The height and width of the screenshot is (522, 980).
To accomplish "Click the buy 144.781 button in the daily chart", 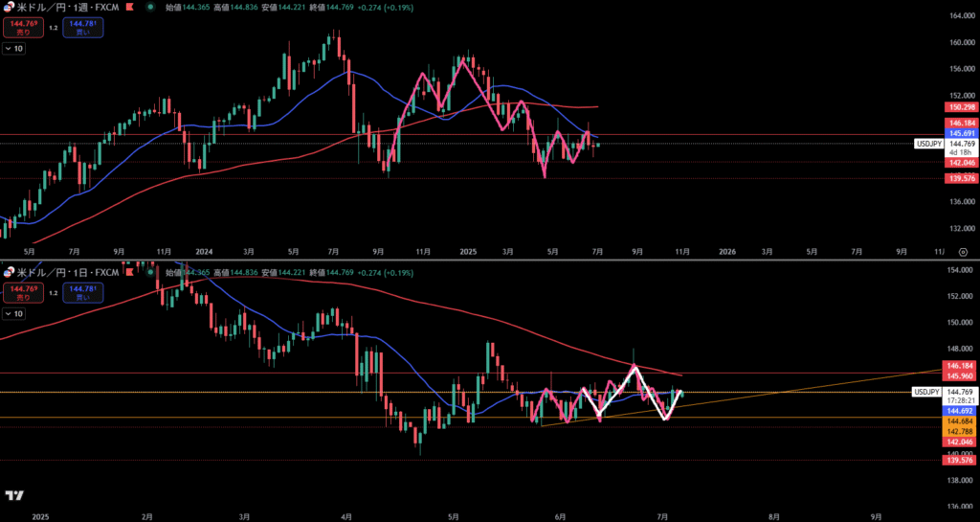I will (83, 293).
